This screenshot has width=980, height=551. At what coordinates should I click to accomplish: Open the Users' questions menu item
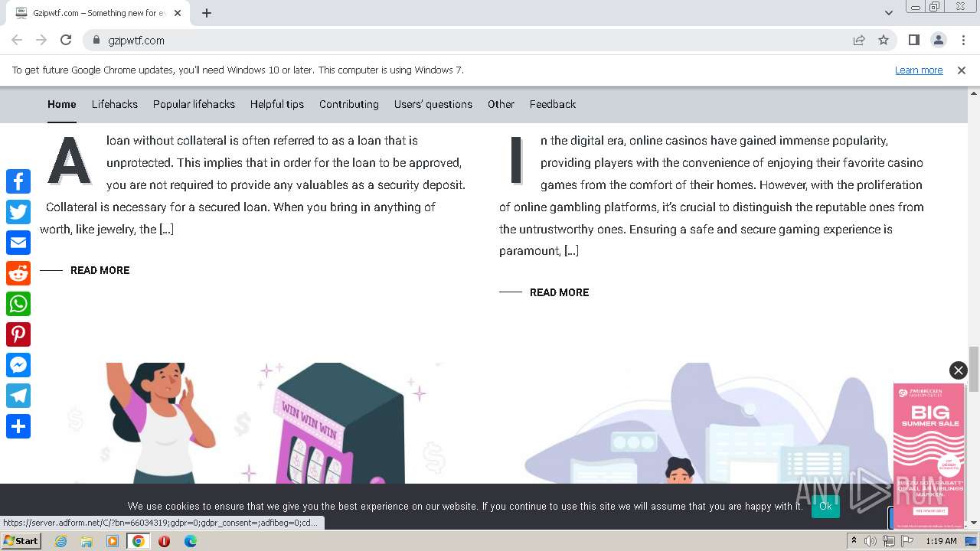[x=433, y=104]
